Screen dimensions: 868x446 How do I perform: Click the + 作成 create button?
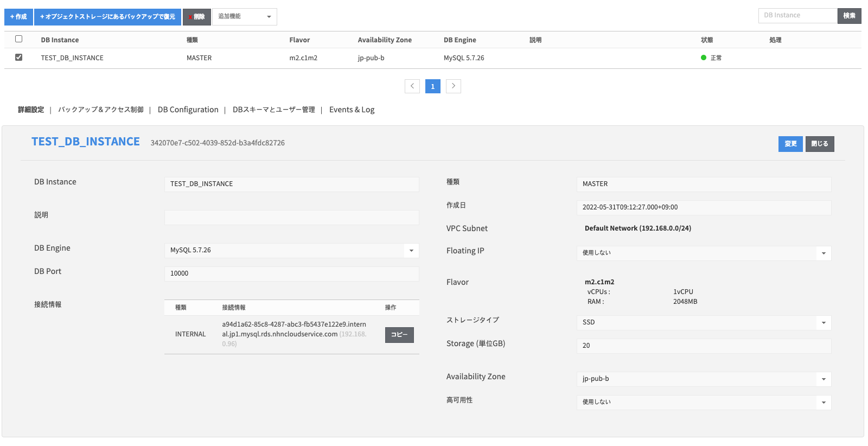18,17
